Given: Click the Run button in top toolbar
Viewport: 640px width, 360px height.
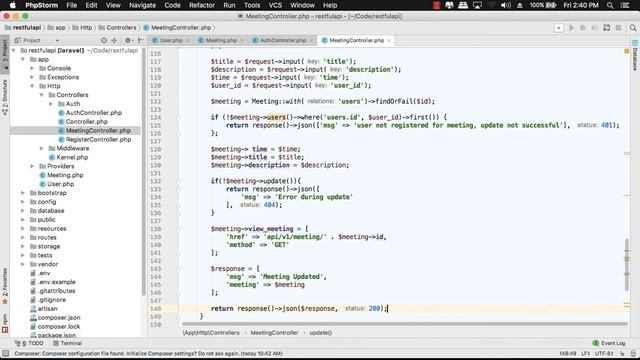Looking at the screenshot, I should click(571, 28).
